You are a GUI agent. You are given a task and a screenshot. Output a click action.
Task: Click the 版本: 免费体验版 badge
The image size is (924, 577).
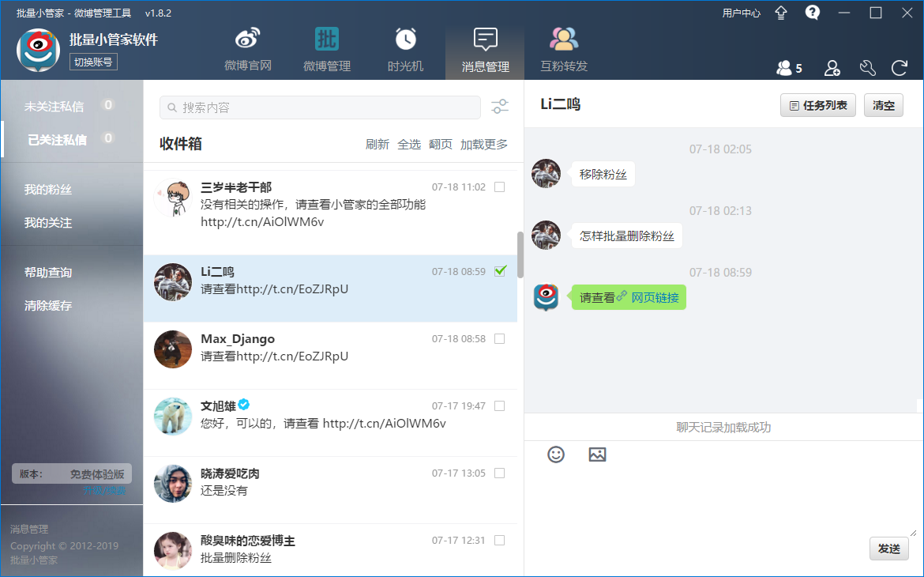click(71, 473)
